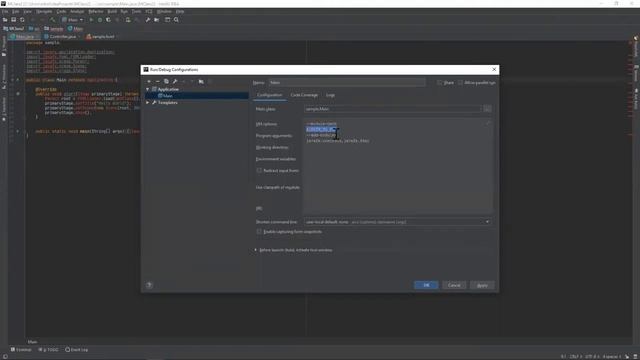Image resolution: width=640 pixels, height=360 pixels.
Task: Switch to sample.fxml editor tab
Action: click(101, 37)
